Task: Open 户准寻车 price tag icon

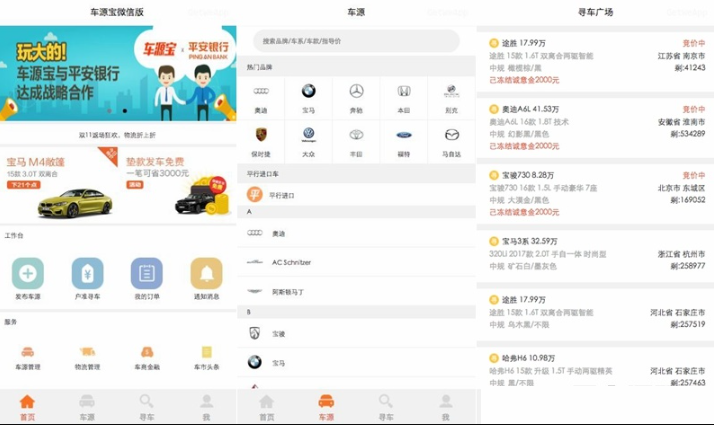Action: coord(87,272)
